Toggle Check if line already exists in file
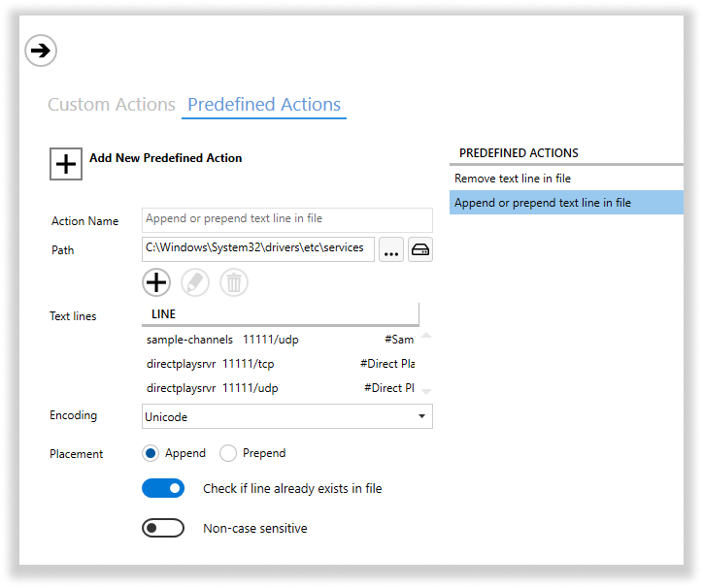 tap(163, 488)
